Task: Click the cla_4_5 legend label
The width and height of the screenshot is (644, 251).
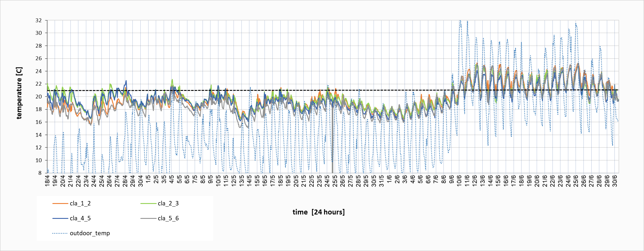Action: (x=80, y=218)
